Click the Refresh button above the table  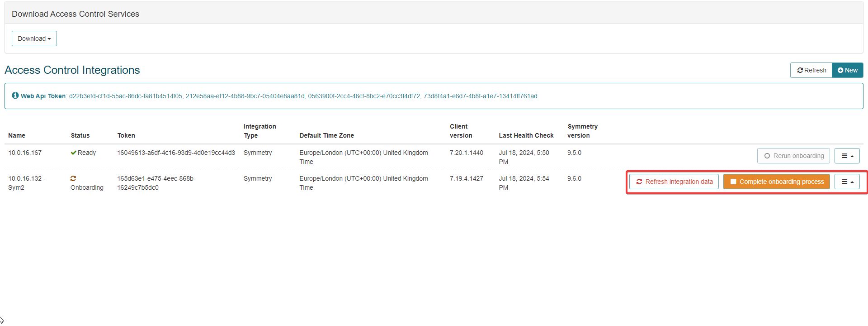point(811,70)
